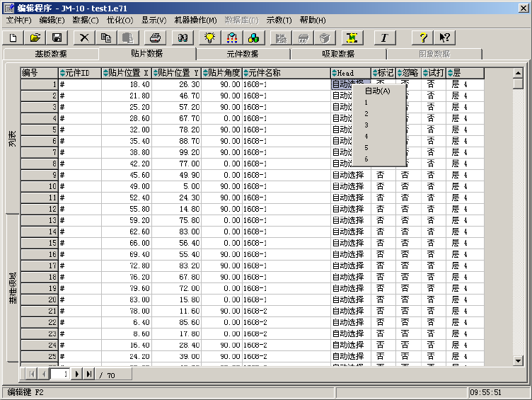Image resolution: width=532 pixels, height=400 pixels.
Task: Select head 3 from the dropdown list
Action: click(366, 125)
